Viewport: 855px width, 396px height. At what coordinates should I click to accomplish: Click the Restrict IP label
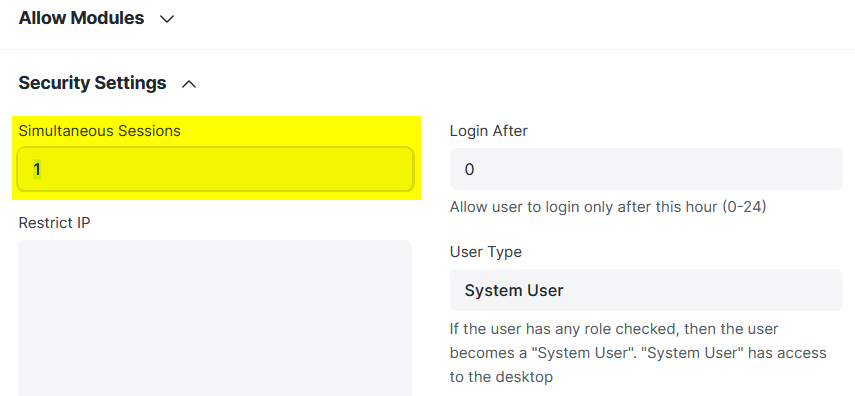(55, 223)
